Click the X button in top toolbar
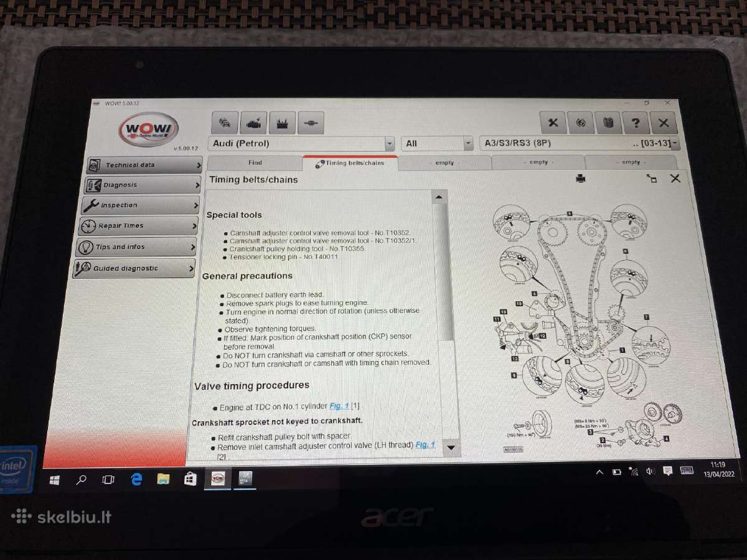 664,123
